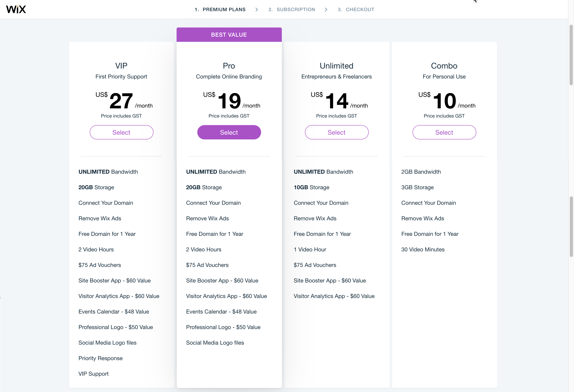Click Pro 'Site Booster App' feature
This screenshot has height=392, width=574.
click(222, 280)
